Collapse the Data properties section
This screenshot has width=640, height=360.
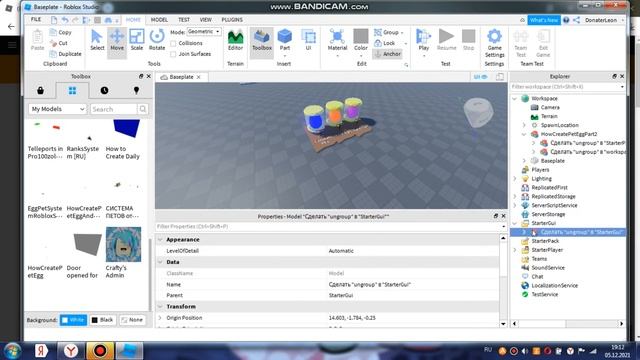pos(160,262)
